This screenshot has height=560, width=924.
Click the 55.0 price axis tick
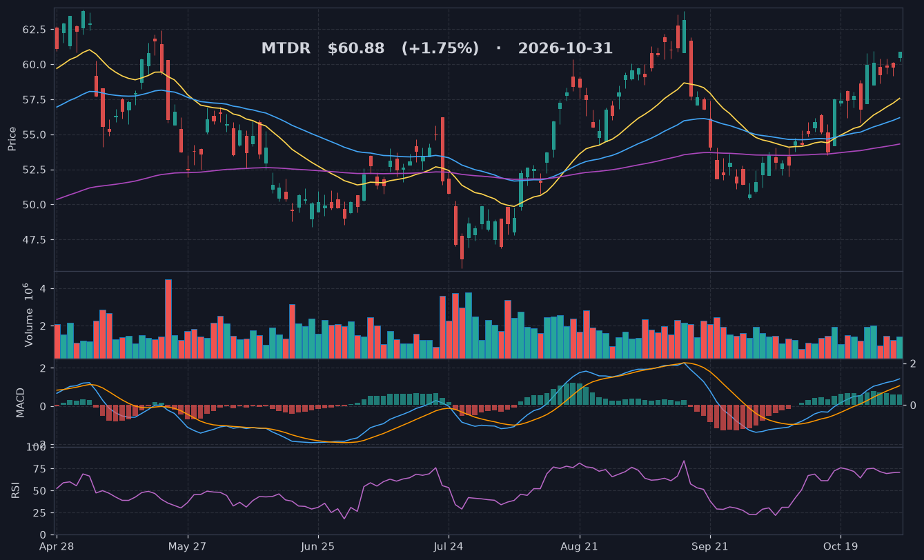(x=35, y=135)
